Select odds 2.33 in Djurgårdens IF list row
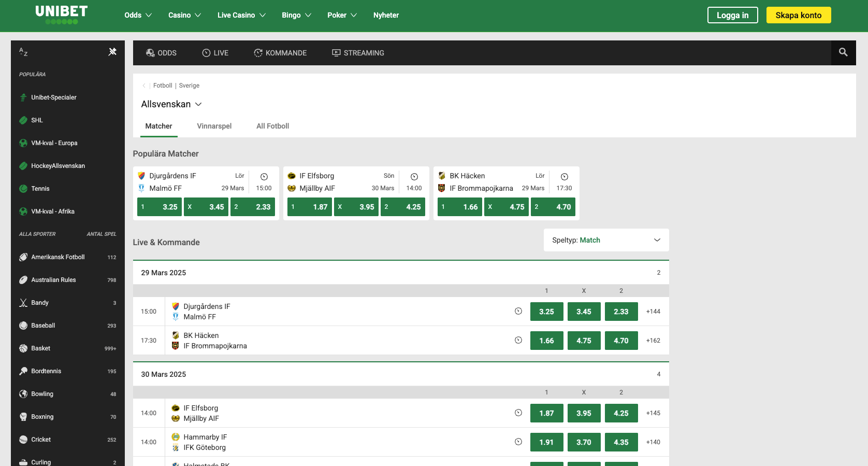The image size is (868, 466). (621, 312)
